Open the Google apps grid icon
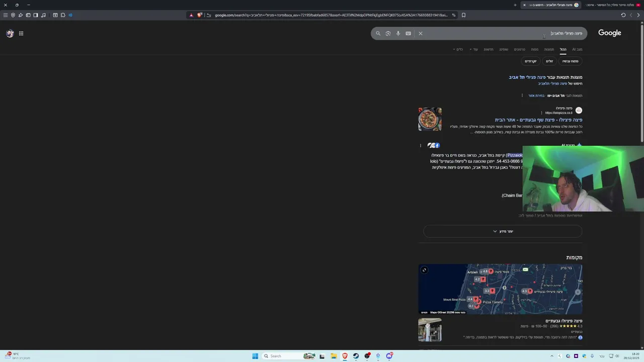Screen dimensions: 644x362 click(x=21, y=33)
